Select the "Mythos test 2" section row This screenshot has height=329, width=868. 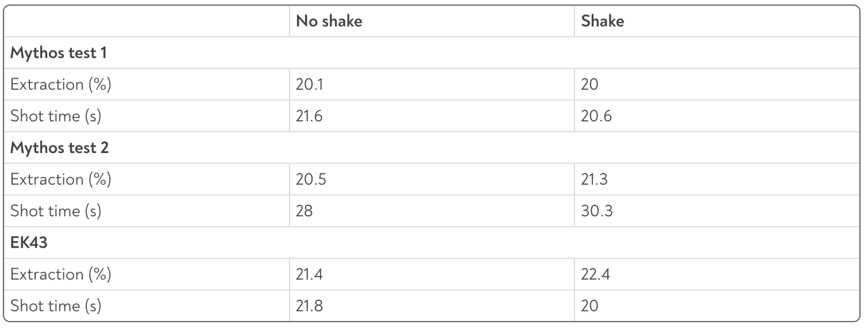(60, 148)
